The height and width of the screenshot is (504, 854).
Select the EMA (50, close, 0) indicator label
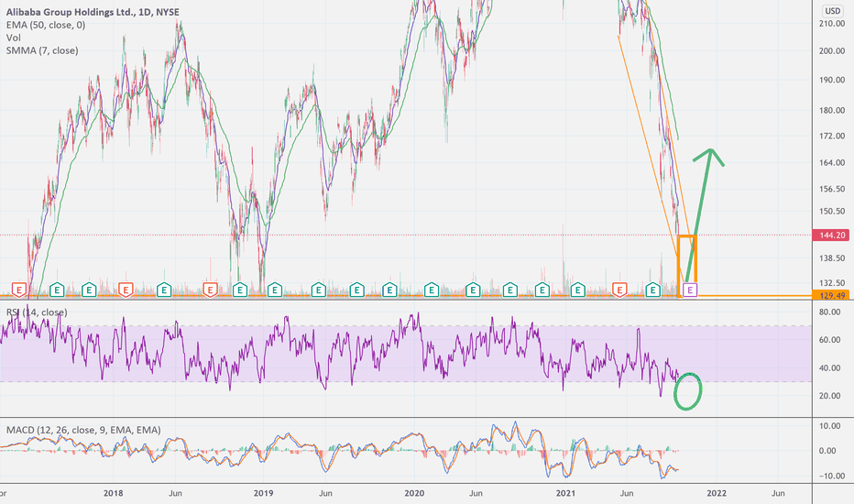pyautogui.click(x=46, y=25)
